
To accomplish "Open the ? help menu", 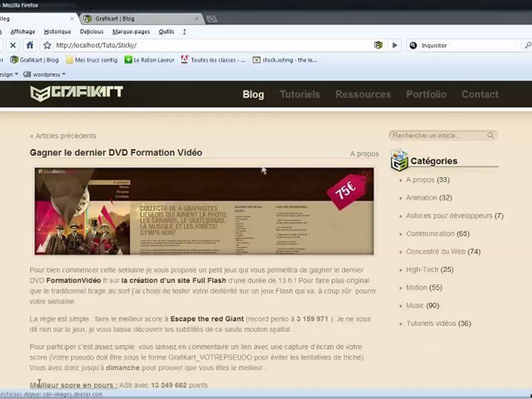I will (184, 32).
